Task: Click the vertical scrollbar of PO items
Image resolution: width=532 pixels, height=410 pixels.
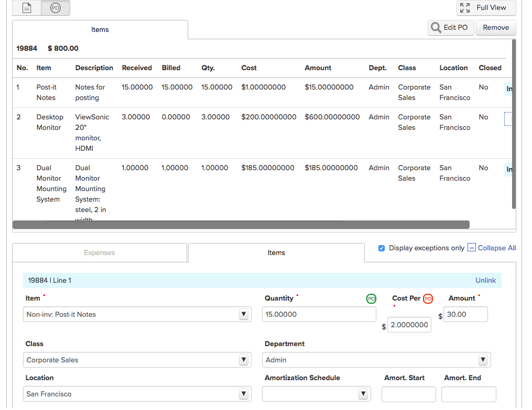Action: (514, 124)
